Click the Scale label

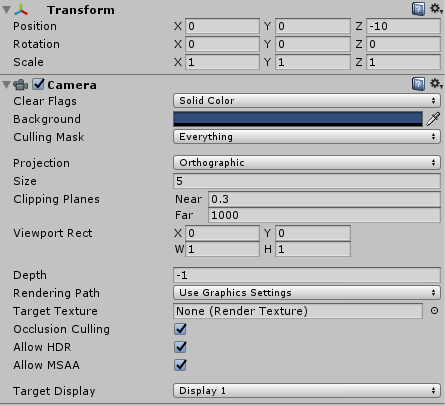(x=28, y=62)
